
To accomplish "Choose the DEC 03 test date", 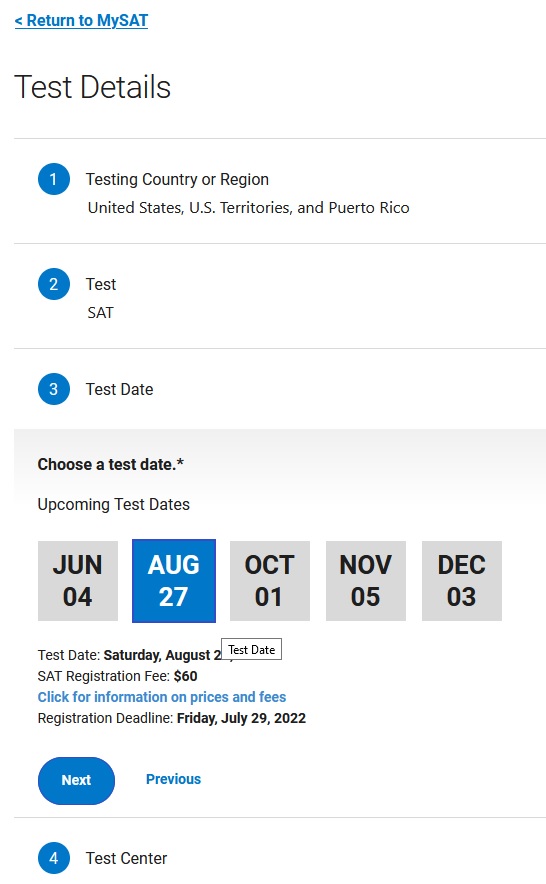I will [x=461, y=581].
